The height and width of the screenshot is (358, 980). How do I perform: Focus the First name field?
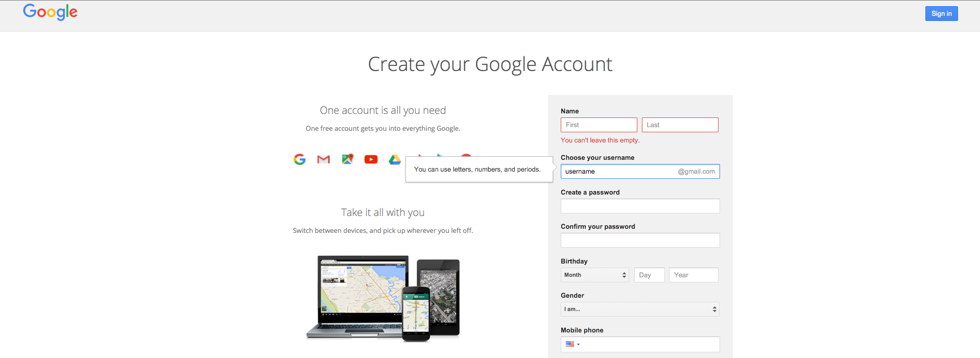(599, 125)
